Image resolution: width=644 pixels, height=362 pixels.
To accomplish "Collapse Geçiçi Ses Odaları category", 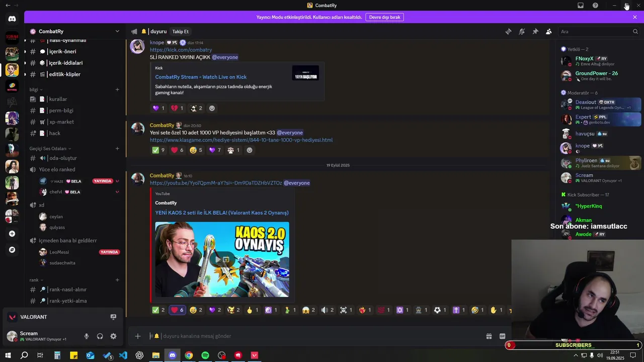I will [x=50, y=148].
